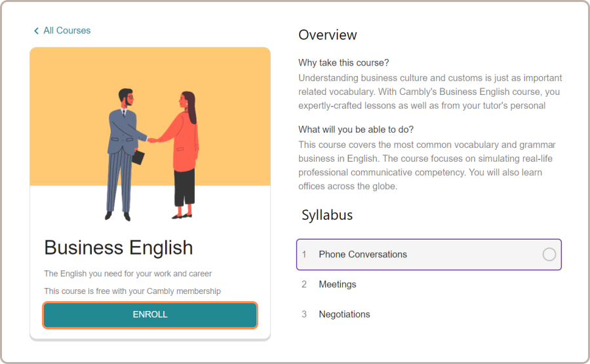Screen dimensions: 590x364
Task: Click the paragraph about business culture and customs
Action: (x=429, y=92)
